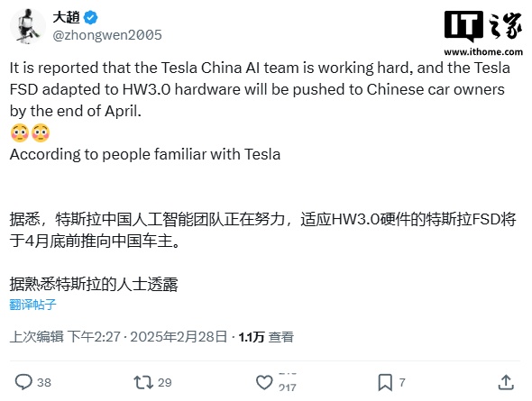Click the reply speech bubble icon

coord(23,382)
